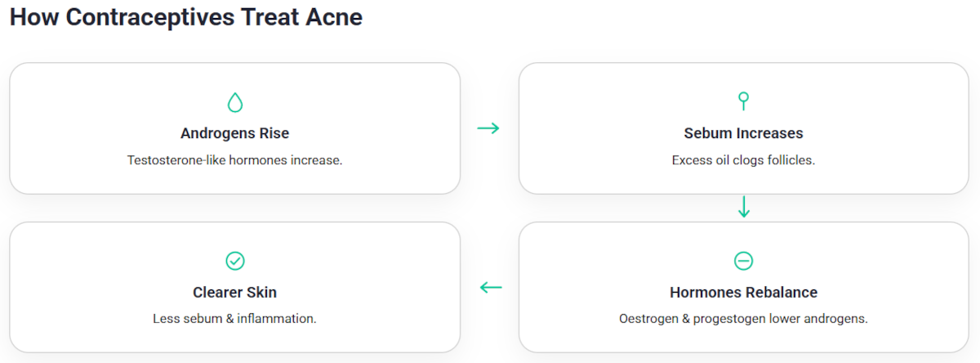
Task: Click 'Oestrogen & progestogen lower androgens.' text
Action: (743, 319)
